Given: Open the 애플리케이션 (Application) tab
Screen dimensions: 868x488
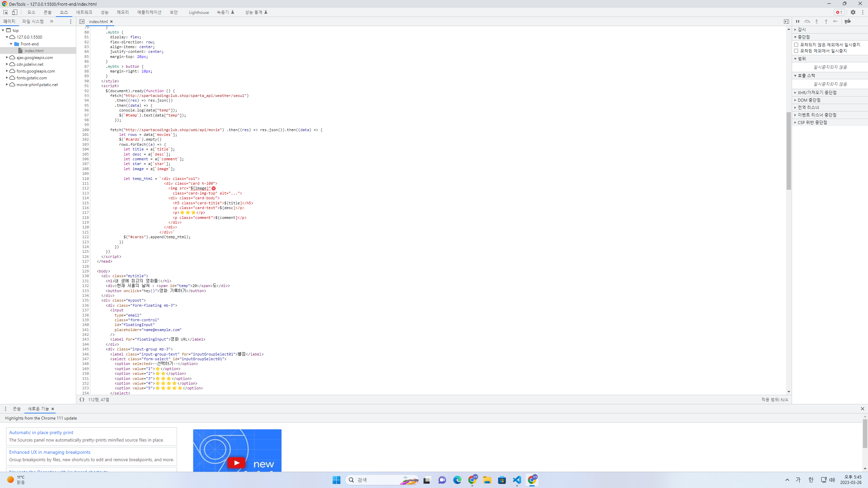Looking at the screenshot, I should [149, 12].
